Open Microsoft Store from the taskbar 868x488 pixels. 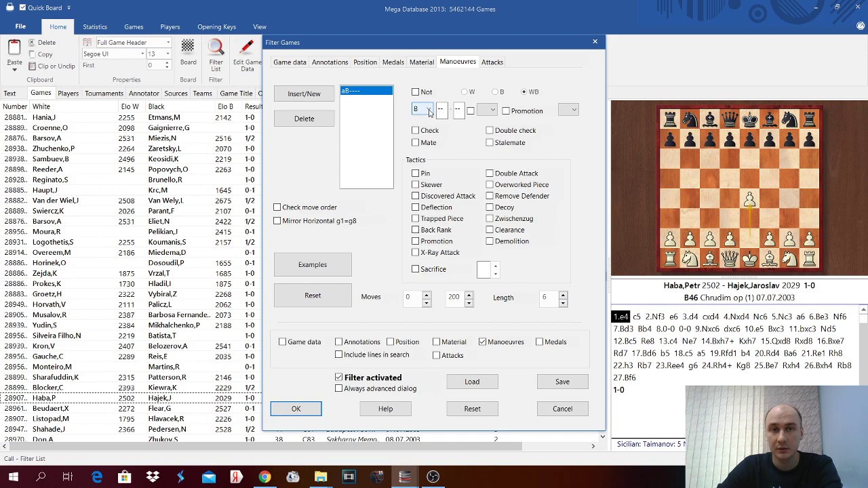[x=124, y=477]
